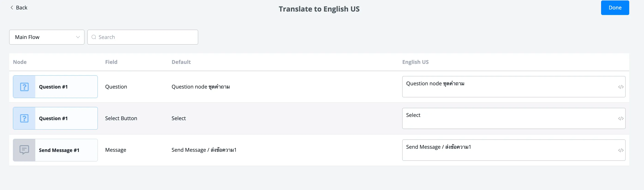The image size is (644, 190).
Task: Open the Main Flow dropdown
Action: 47,37
